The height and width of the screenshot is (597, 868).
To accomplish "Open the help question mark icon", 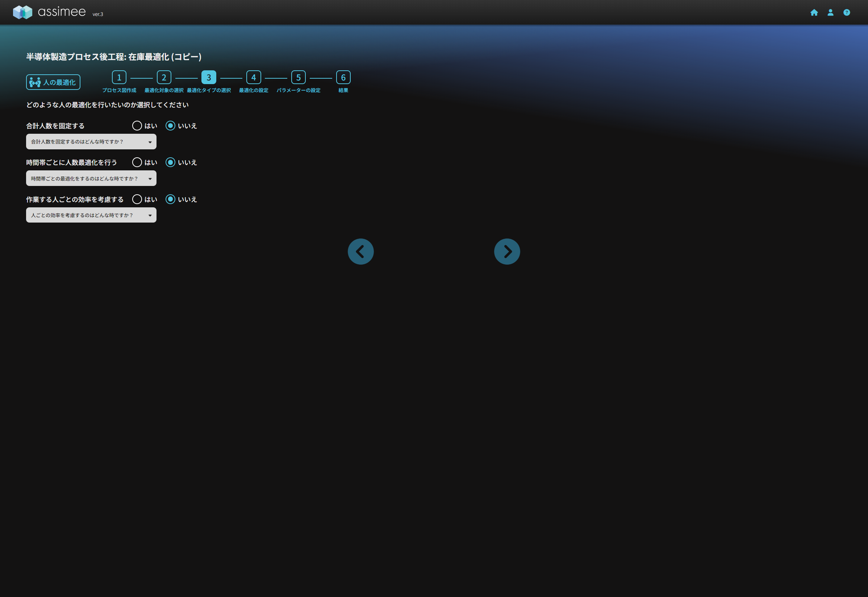I will 847,13.
